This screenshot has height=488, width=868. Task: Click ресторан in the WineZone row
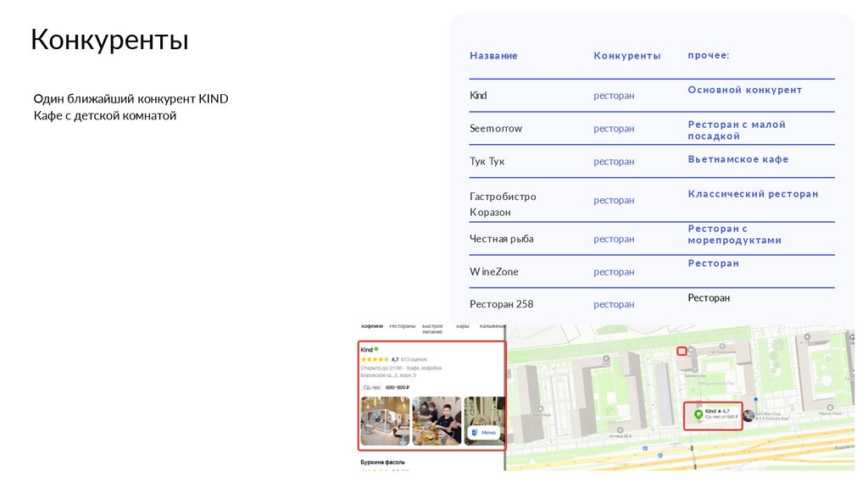pyautogui.click(x=614, y=272)
